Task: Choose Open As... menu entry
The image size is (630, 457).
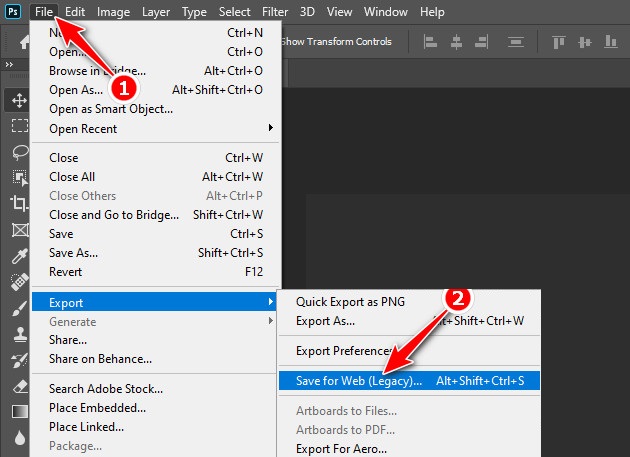Action: point(155,90)
